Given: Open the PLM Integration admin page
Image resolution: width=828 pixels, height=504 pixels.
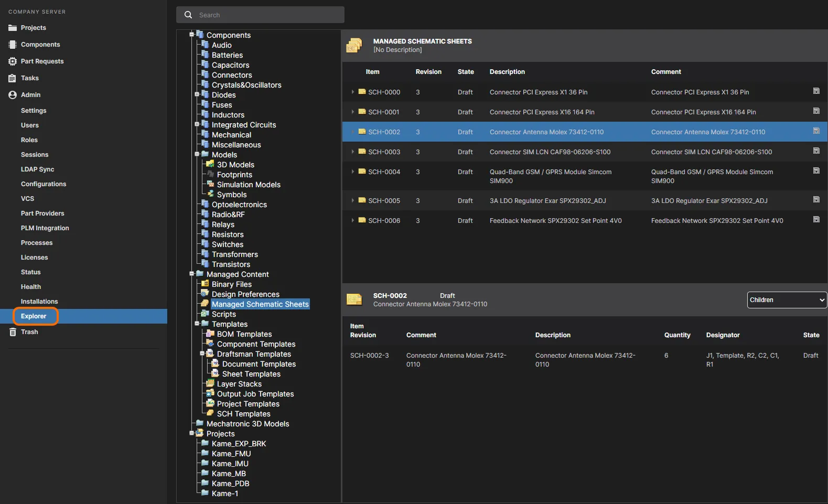Looking at the screenshot, I should (x=45, y=228).
